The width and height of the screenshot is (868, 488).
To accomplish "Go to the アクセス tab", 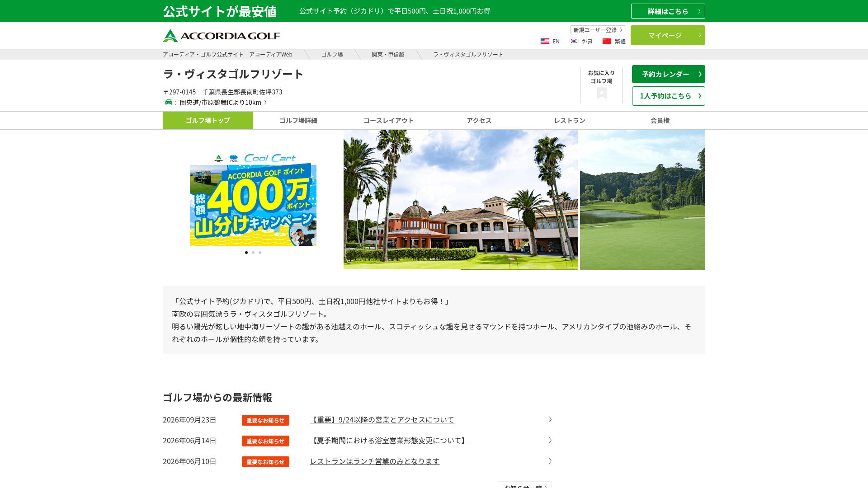I will coord(479,121).
